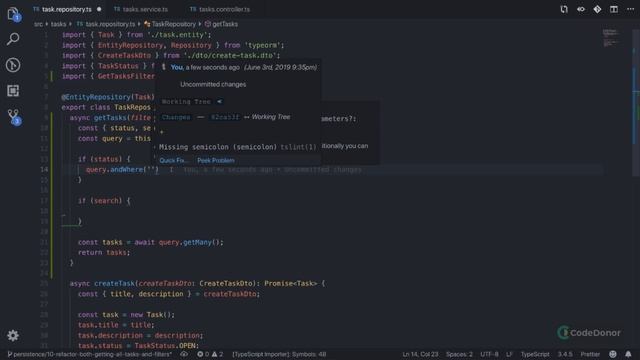Click the tasks folder breadcrumb segment
Screen dimensions: 640x360
58,24
